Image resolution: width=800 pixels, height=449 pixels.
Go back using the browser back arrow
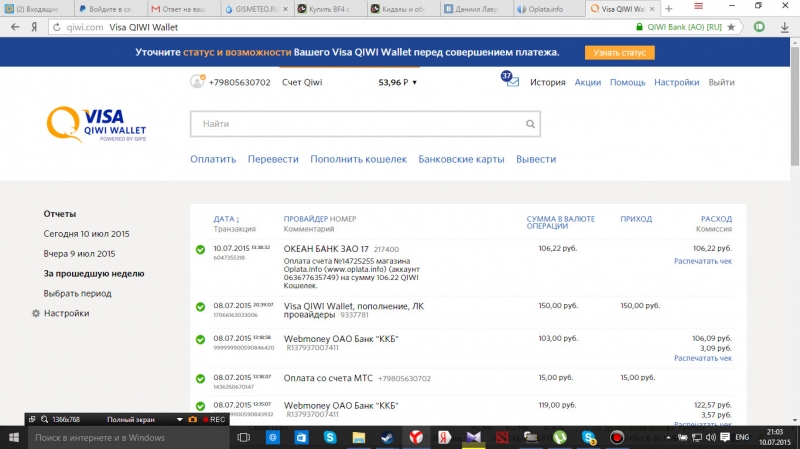tap(15, 27)
